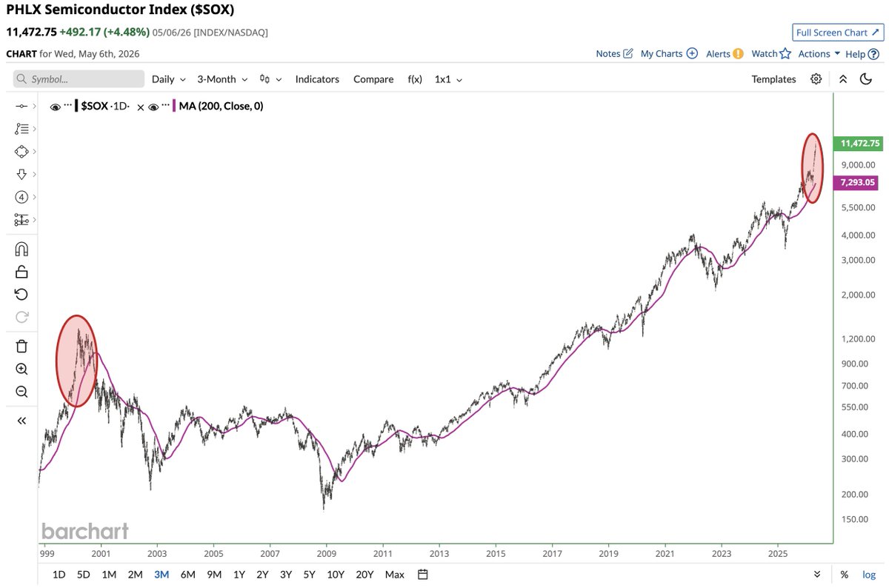Click the black $SOX color swatch
The width and height of the screenshot is (889, 588).
coord(76,107)
